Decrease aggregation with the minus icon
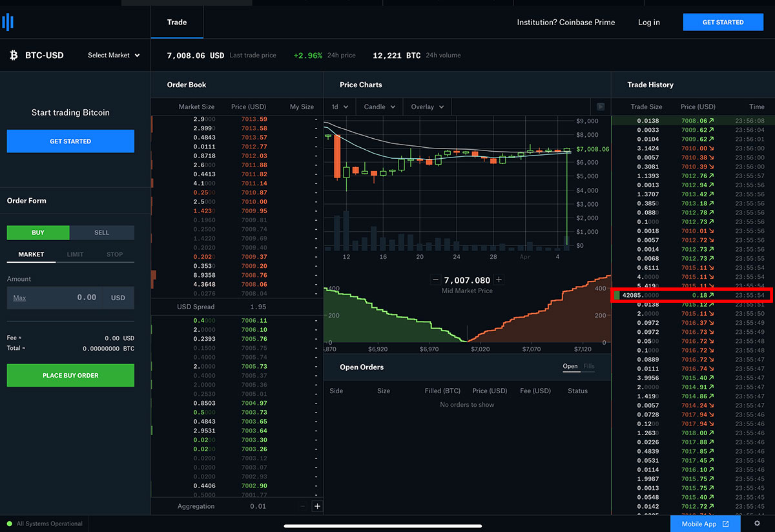This screenshot has width=775, height=532. (x=302, y=506)
